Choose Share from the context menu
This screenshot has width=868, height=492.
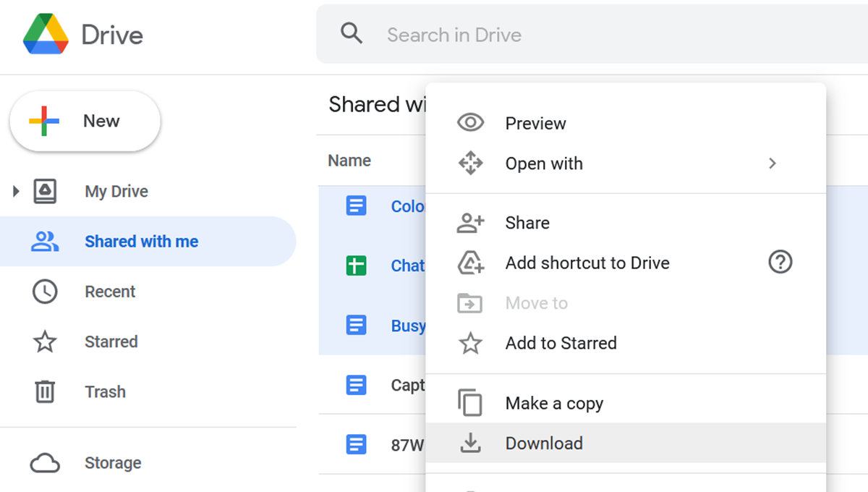click(527, 222)
